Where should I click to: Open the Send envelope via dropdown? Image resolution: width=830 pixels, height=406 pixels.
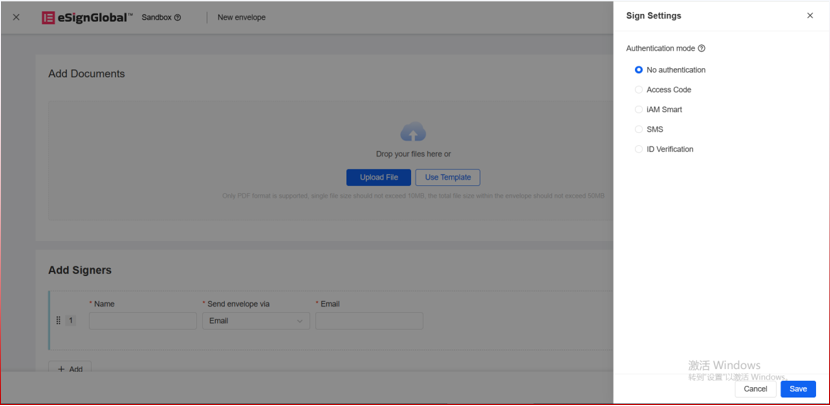pos(256,321)
